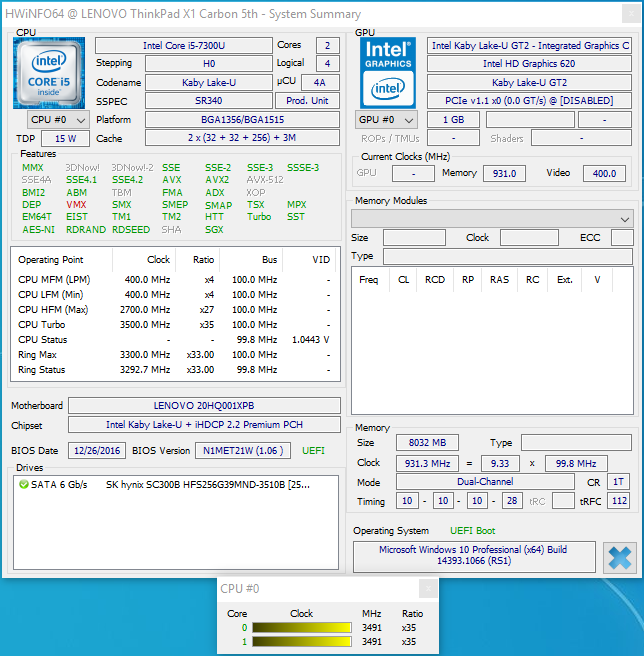The width and height of the screenshot is (644, 656).
Task: Click the Intel Core i5-7300U name field
Action: pos(184,46)
